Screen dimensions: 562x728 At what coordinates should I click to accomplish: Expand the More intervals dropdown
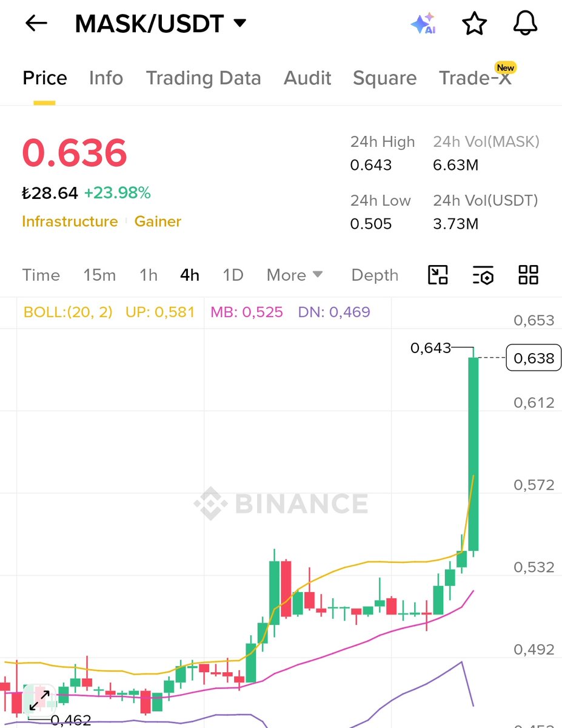(x=295, y=275)
